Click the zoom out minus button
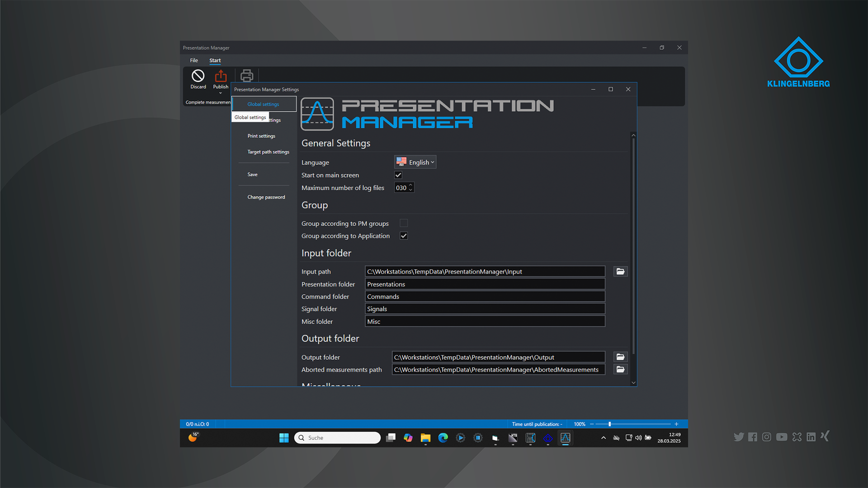Screen dimensions: 868x488 tap(592, 424)
